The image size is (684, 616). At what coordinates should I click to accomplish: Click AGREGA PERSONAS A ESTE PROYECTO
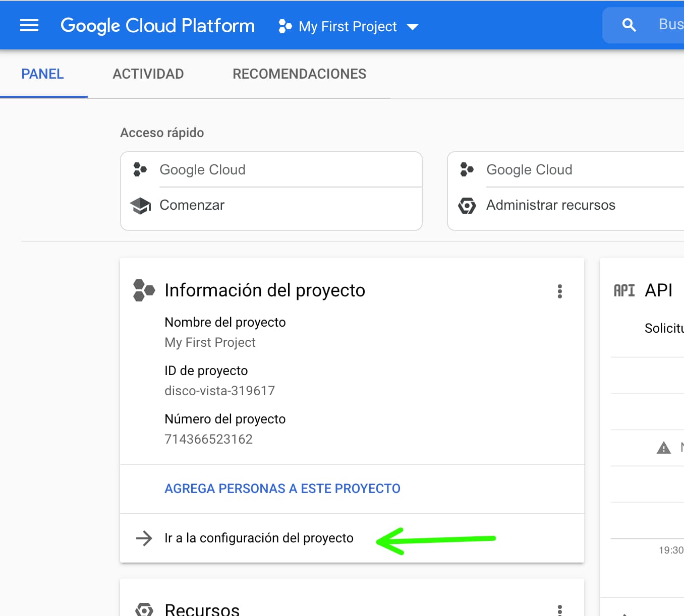282,488
